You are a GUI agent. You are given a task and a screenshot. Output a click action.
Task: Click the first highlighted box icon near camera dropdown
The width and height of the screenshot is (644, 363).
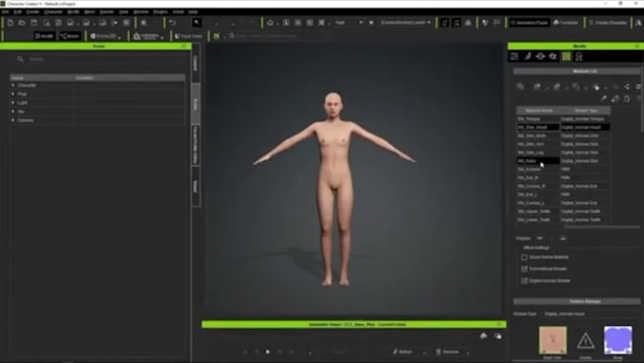pyautogui.click(x=444, y=23)
